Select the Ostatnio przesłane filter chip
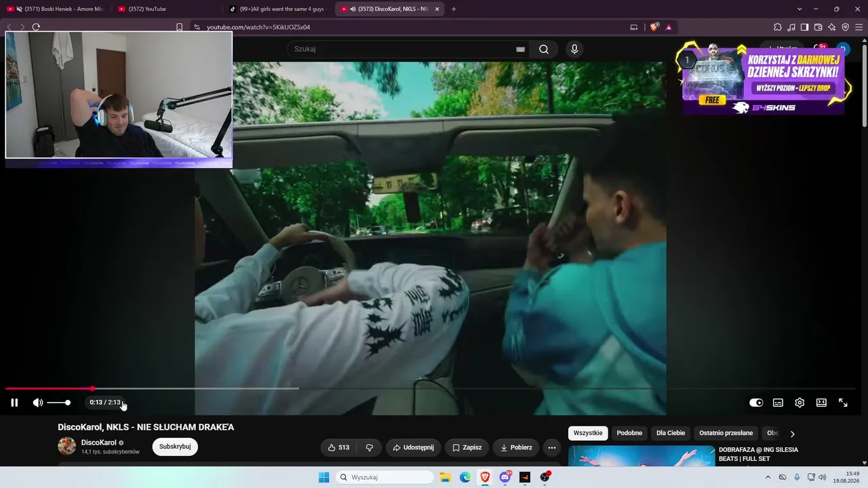The width and height of the screenshot is (868, 488). [x=726, y=433]
